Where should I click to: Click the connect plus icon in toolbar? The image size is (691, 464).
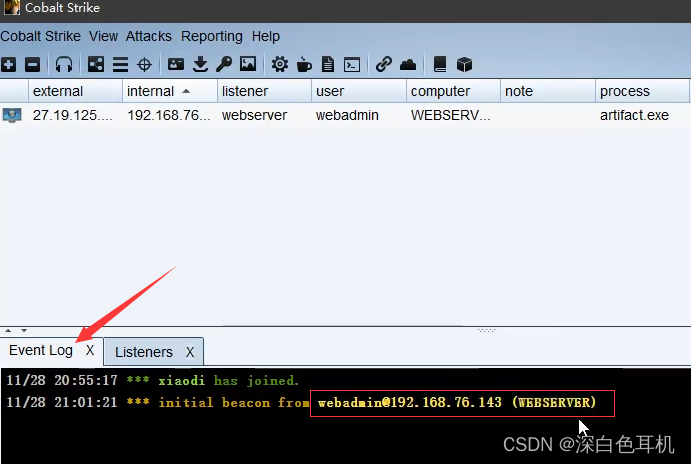click(x=9, y=65)
